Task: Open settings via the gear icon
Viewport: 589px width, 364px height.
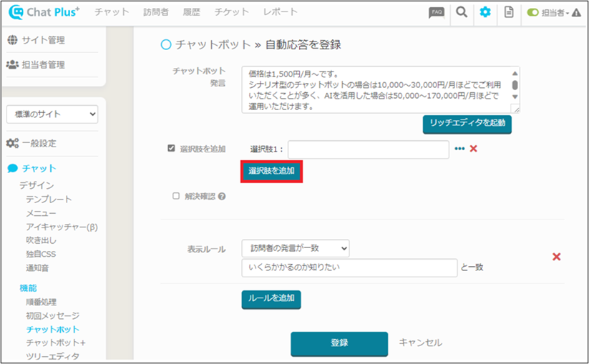Action: [485, 12]
